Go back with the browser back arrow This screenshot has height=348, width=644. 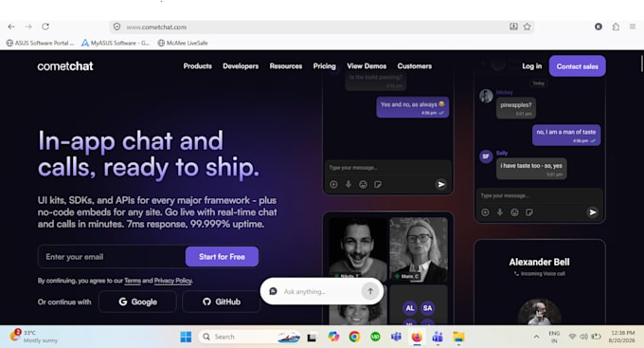click(x=11, y=27)
